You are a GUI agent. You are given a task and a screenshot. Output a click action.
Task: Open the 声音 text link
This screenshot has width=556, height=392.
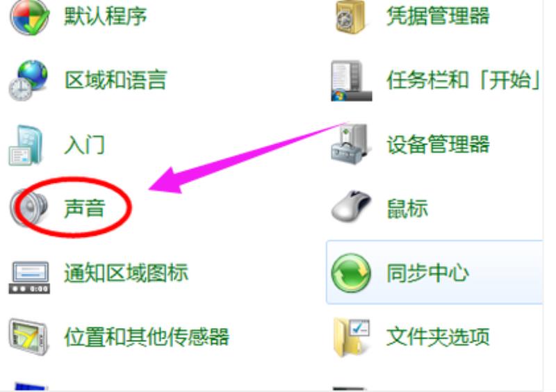85,208
